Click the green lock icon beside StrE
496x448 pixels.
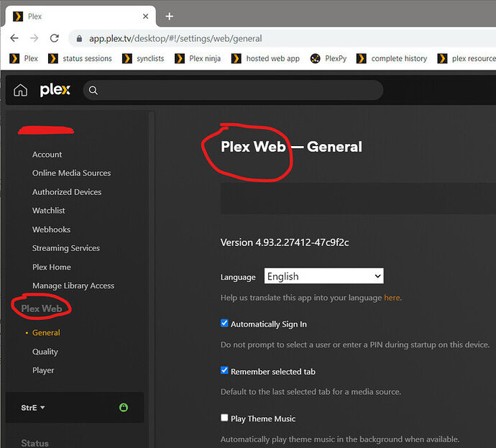pos(124,408)
